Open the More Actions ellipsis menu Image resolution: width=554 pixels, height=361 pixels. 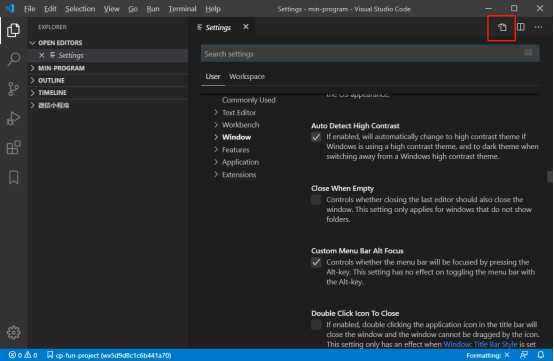pos(538,27)
